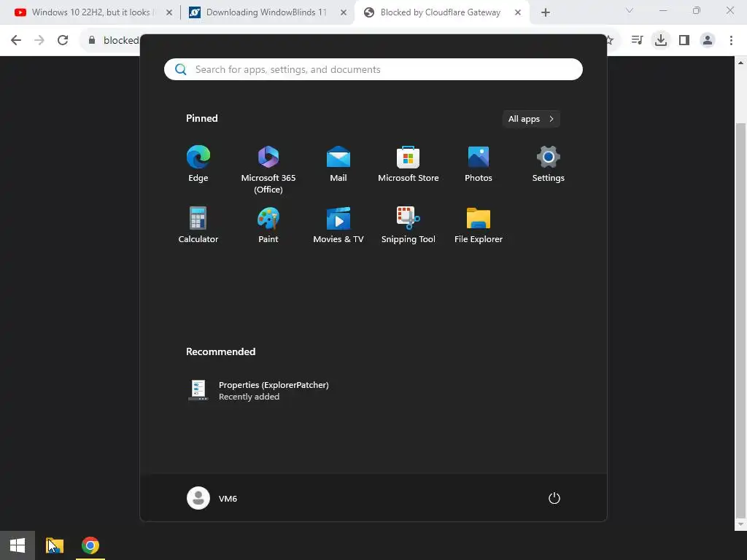Open Properties (ExplorerPatcher) recommended item

(258, 391)
